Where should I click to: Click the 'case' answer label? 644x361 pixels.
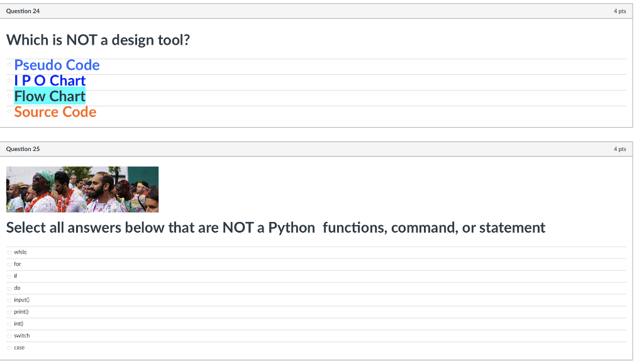[x=19, y=347]
